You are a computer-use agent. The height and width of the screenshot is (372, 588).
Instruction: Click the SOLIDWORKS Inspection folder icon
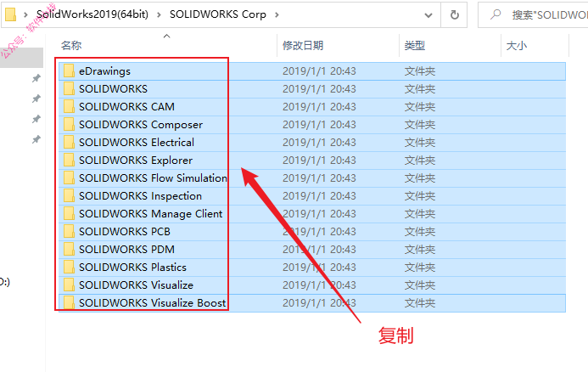(69, 195)
